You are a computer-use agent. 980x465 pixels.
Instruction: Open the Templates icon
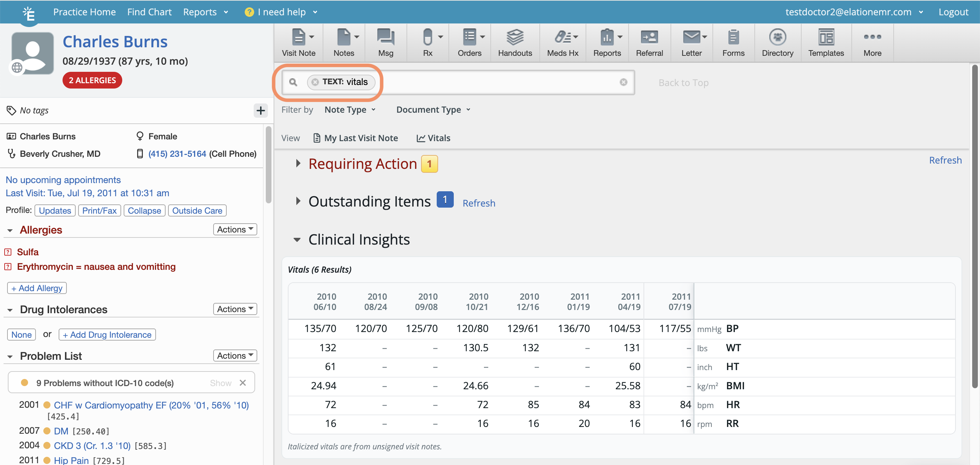tap(825, 43)
